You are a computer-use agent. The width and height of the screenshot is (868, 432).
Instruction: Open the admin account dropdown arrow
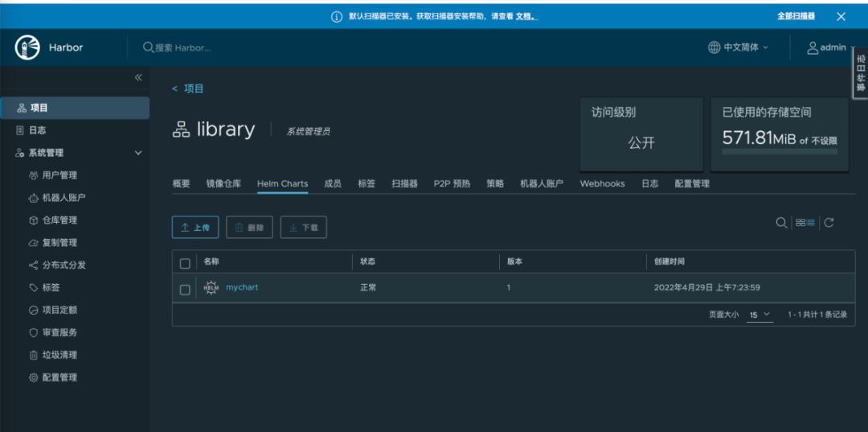click(853, 47)
